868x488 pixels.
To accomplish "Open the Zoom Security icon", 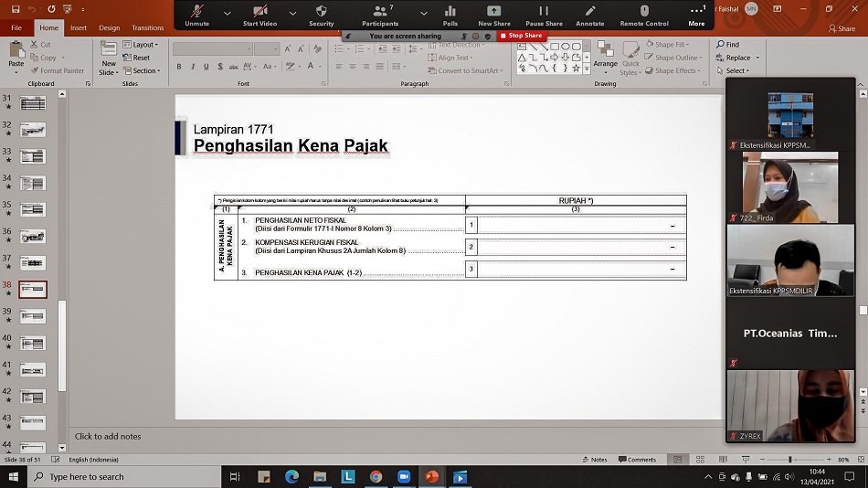I will pos(321,15).
